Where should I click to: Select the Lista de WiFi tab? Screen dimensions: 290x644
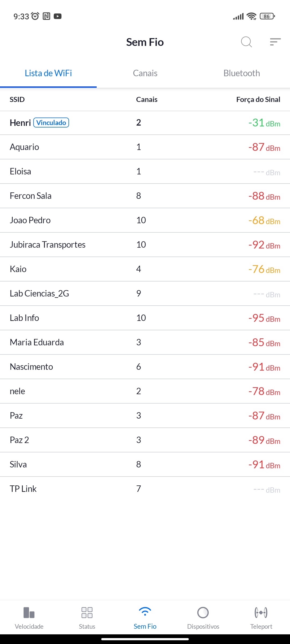[x=48, y=73]
